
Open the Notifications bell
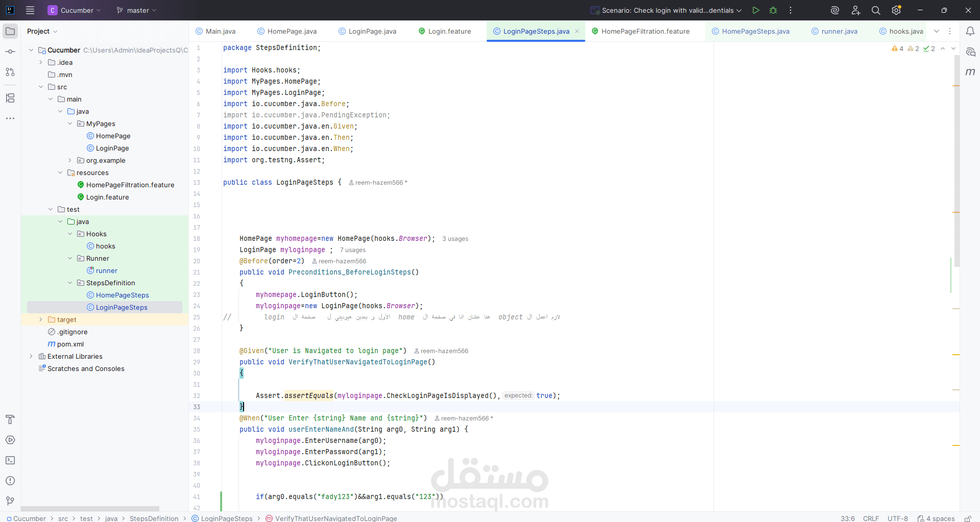tap(970, 31)
